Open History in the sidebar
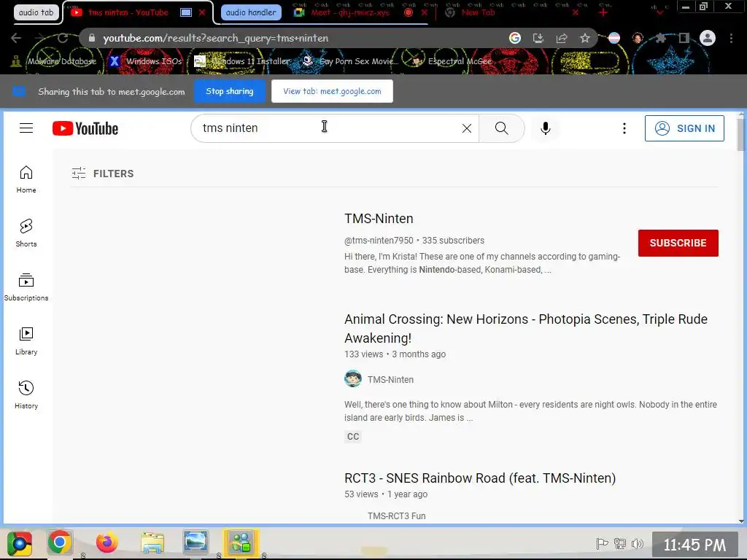The width and height of the screenshot is (747, 560). pos(26,394)
